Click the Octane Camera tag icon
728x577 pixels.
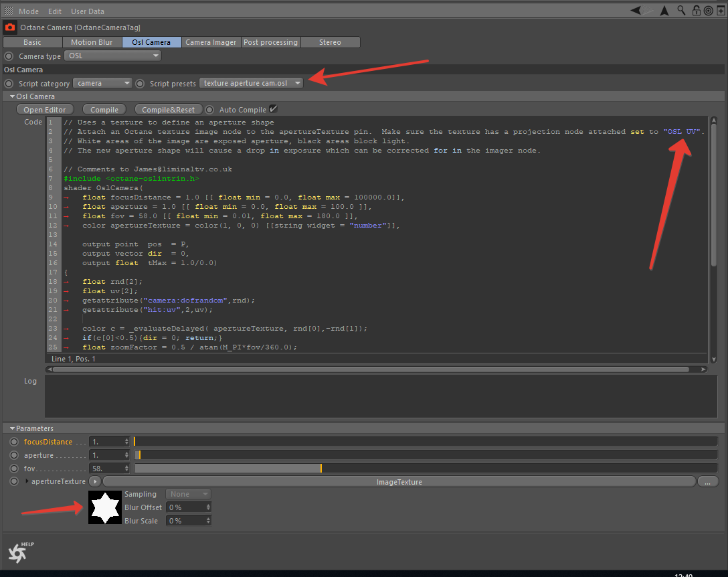click(x=10, y=27)
